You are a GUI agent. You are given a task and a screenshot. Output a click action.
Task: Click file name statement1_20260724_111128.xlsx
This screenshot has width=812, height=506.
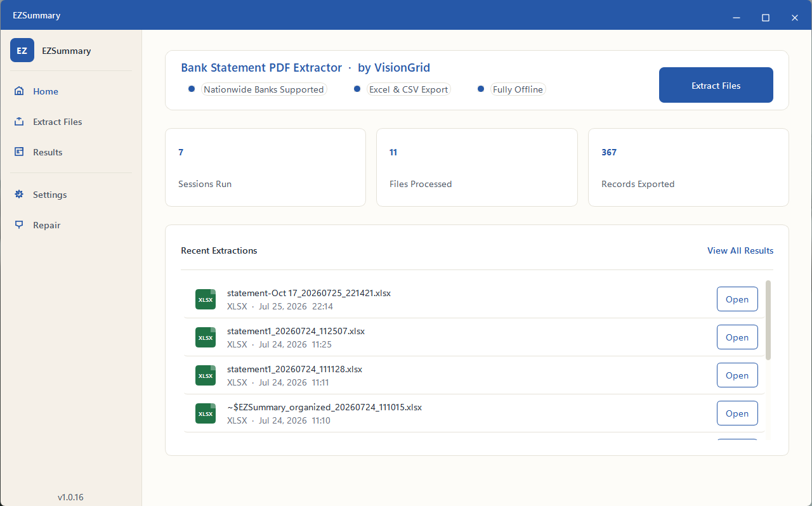[294, 369]
